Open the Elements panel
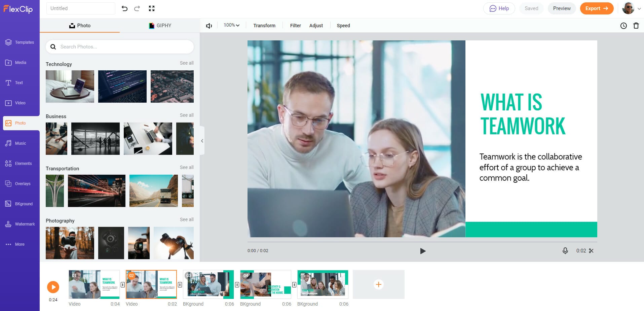The height and width of the screenshot is (311, 644). pyautogui.click(x=20, y=163)
